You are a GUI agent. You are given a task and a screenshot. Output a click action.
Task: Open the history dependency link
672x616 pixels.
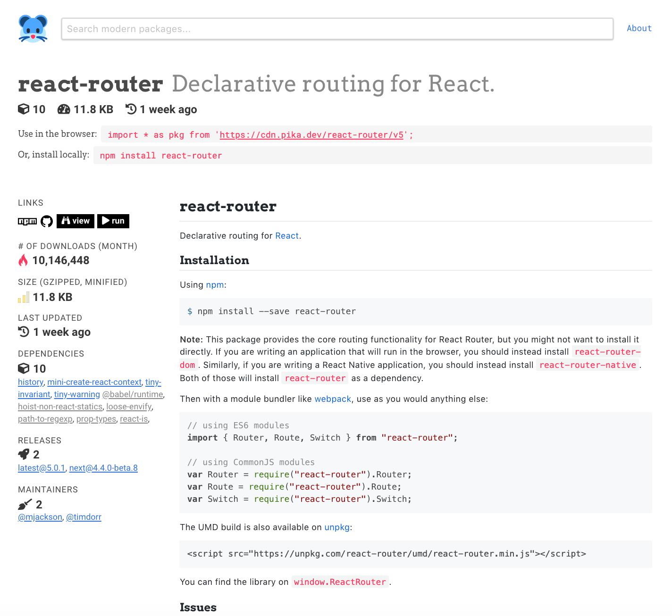pyautogui.click(x=31, y=382)
